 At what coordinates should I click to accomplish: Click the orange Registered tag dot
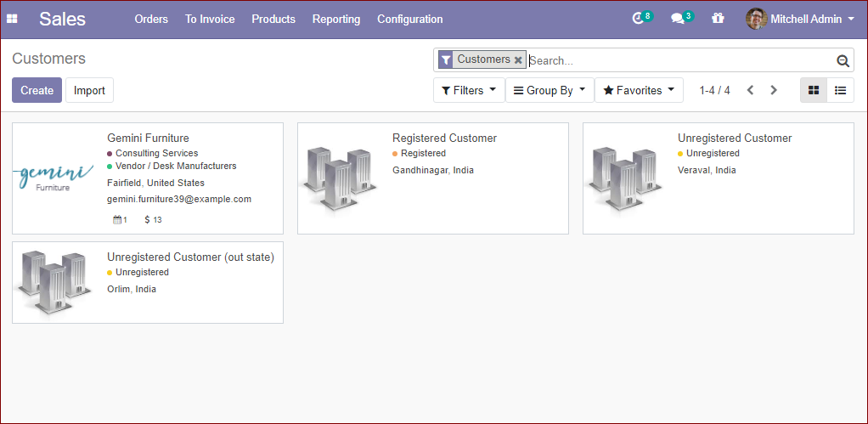tap(395, 154)
